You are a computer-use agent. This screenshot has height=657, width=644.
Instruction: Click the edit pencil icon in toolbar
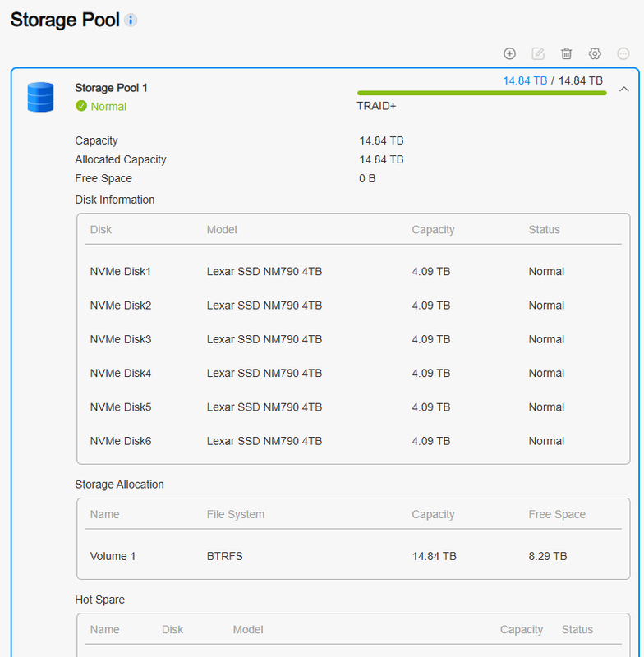pos(538,53)
